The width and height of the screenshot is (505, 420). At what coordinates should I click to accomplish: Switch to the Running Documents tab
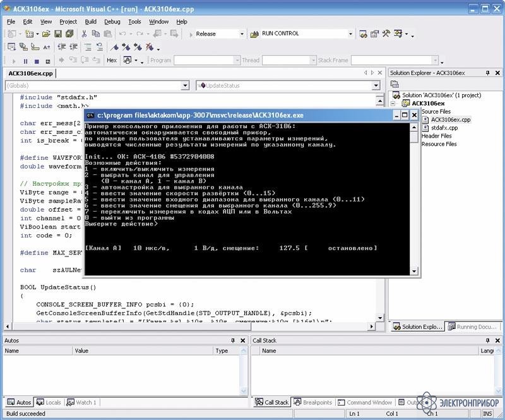pyautogui.click(x=472, y=327)
